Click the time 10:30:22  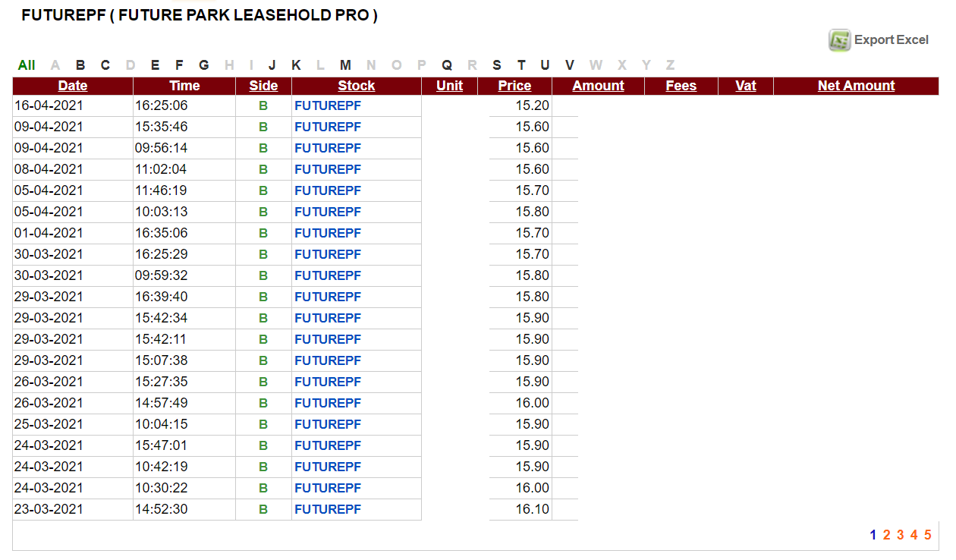(x=162, y=488)
